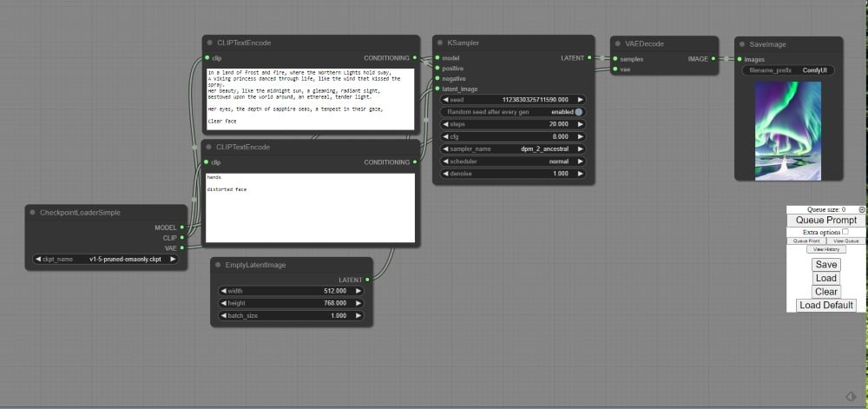Click the EmptyLatentImage node's title dot
Viewport: 868px width, 409px height.
(x=218, y=265)
